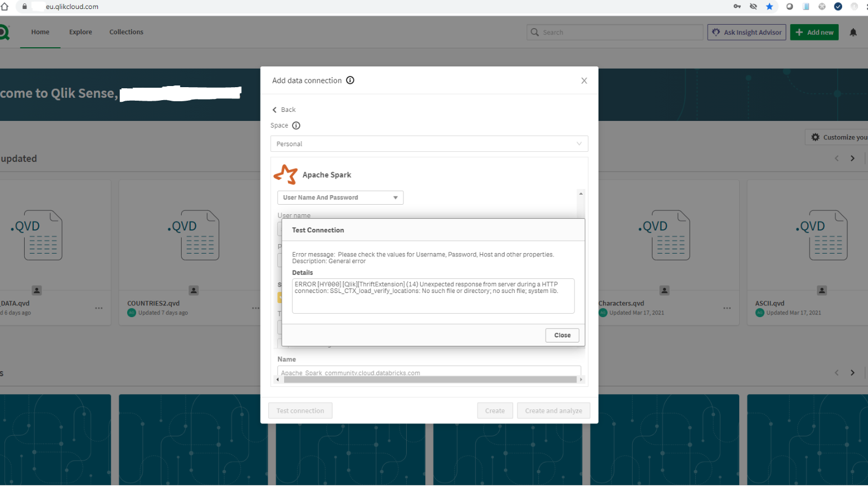Open more options for Characters.qvd

[x=727, y=308]
